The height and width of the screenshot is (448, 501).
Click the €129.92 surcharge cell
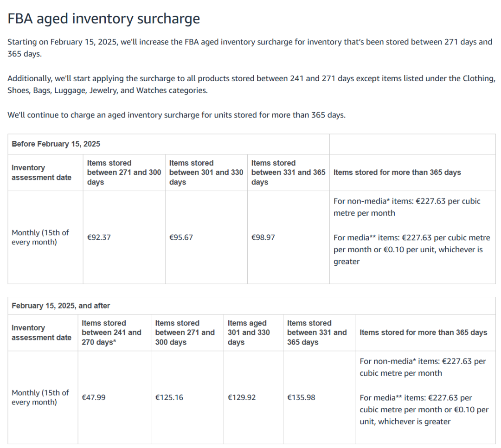pyautogui.click(x=242, y=397)
